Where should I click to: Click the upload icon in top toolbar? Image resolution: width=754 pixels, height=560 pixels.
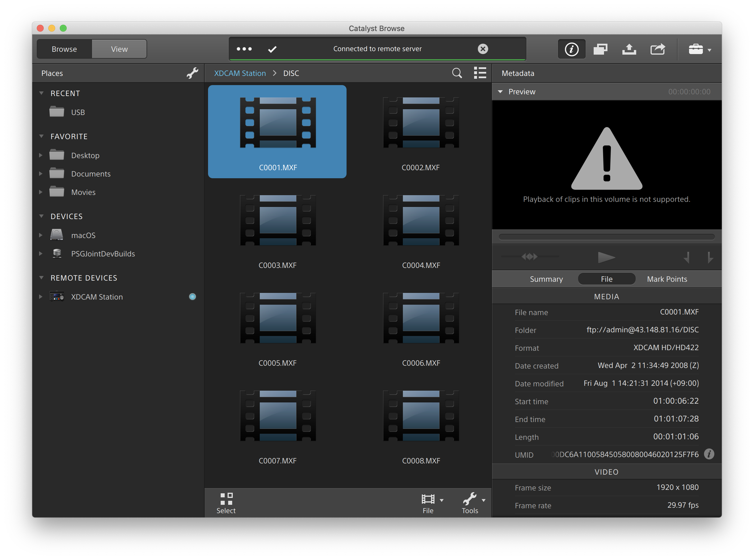[x=629, y=49]
